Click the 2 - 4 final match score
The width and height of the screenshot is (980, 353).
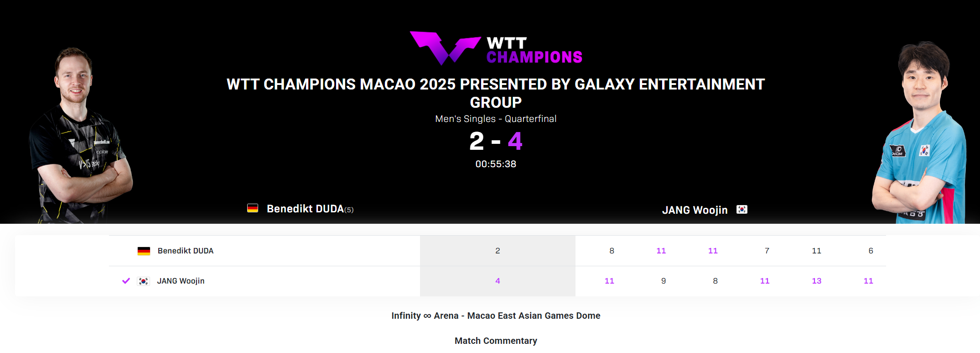pos(496,141)
